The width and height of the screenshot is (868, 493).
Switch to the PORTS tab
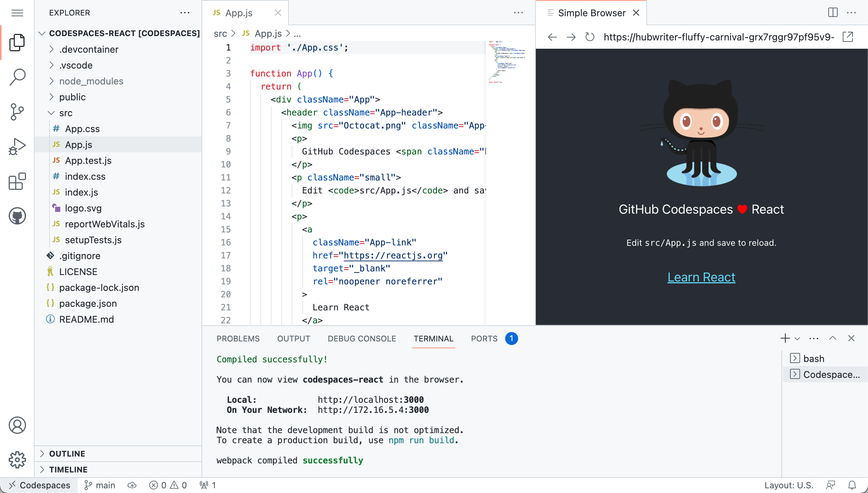coord(485,338)
